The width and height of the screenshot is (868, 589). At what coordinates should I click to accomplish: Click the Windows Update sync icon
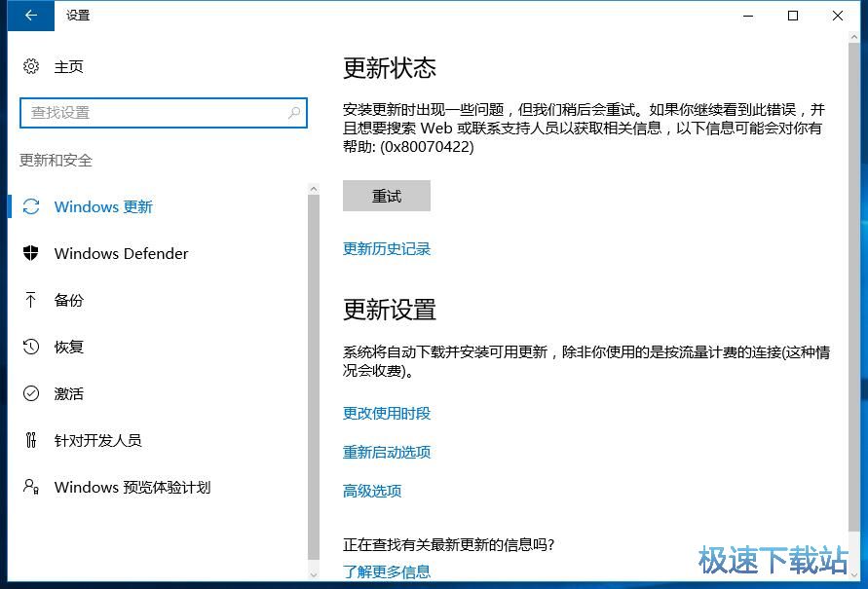[x=31, y=206]
